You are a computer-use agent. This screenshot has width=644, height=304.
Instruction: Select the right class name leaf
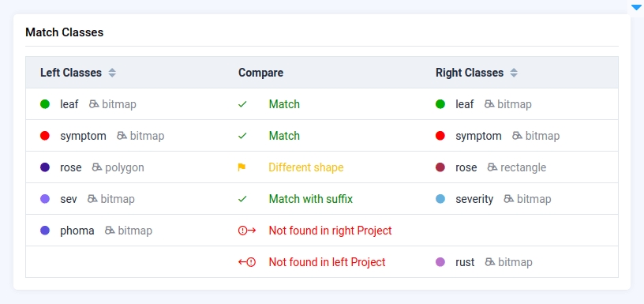[465, 104]
